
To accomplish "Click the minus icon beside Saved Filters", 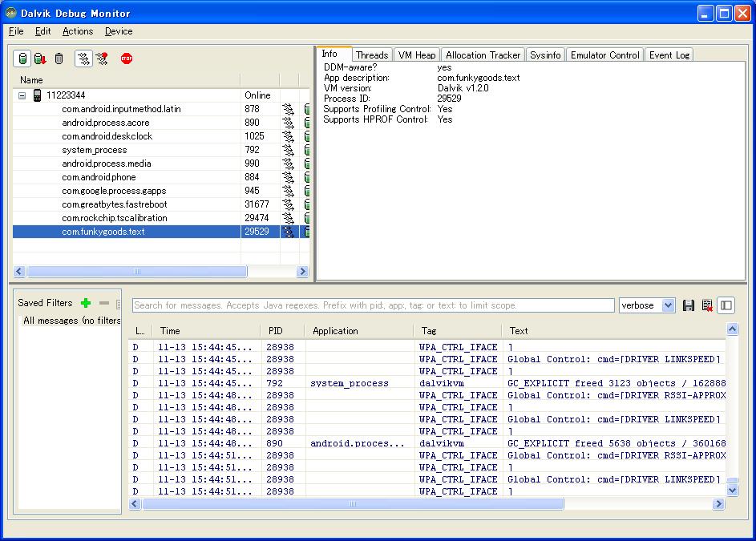I will [x=104, y=303].
